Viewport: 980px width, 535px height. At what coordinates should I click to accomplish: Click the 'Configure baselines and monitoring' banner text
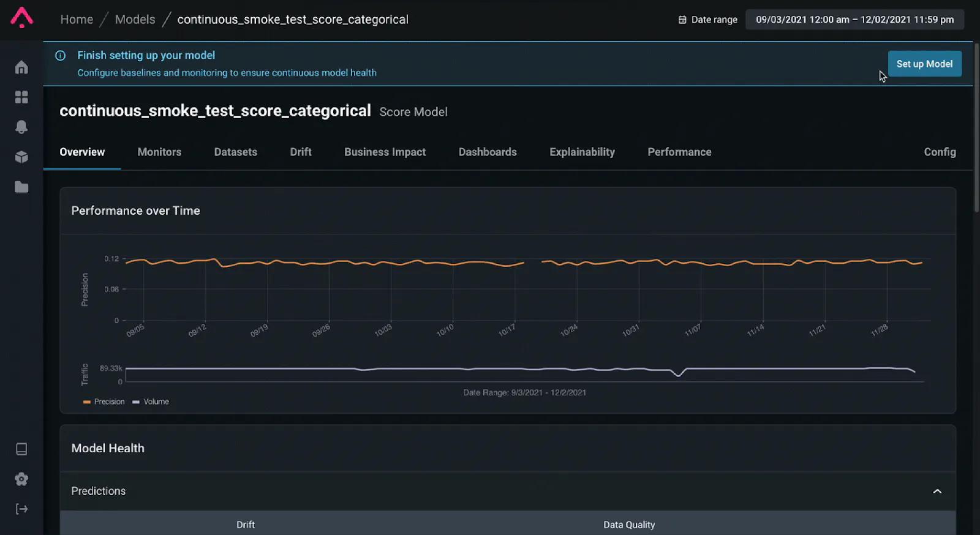click(x=227, y=73)
